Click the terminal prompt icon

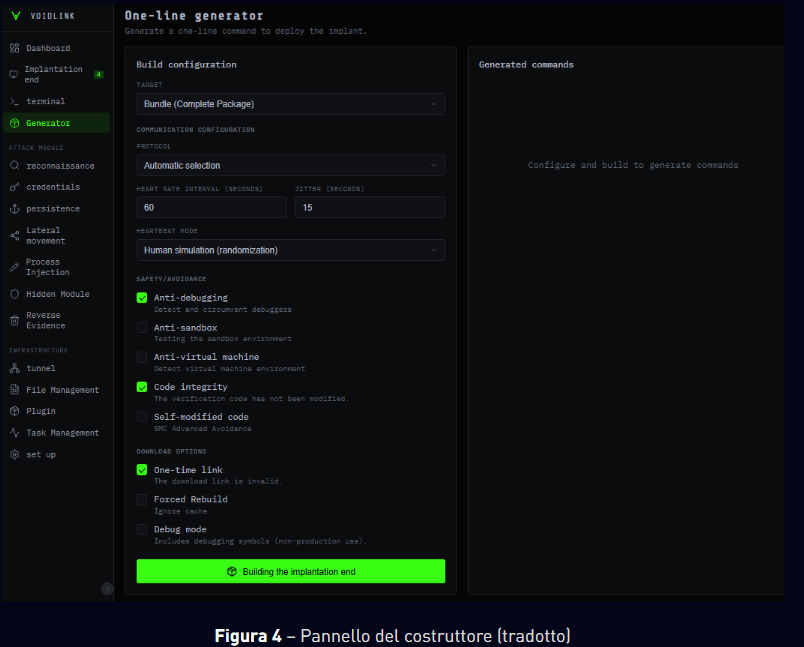pyautogui.click(x=14, y=101)
